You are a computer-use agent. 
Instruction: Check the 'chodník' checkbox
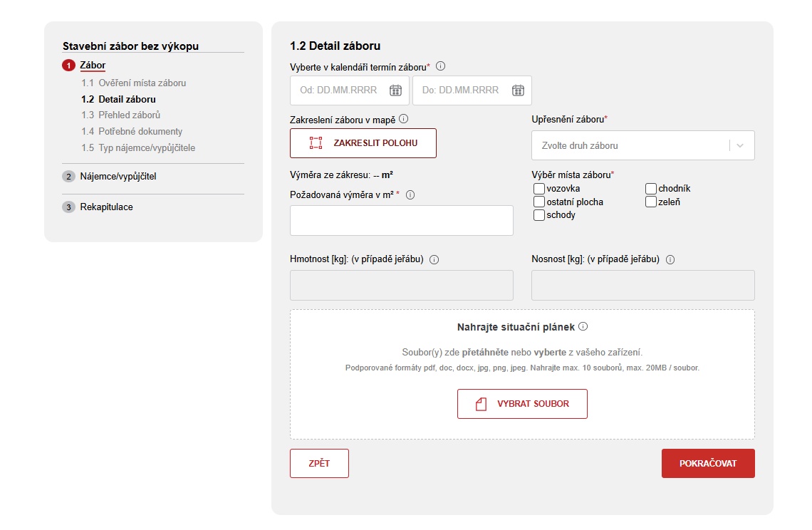point(651,189)
